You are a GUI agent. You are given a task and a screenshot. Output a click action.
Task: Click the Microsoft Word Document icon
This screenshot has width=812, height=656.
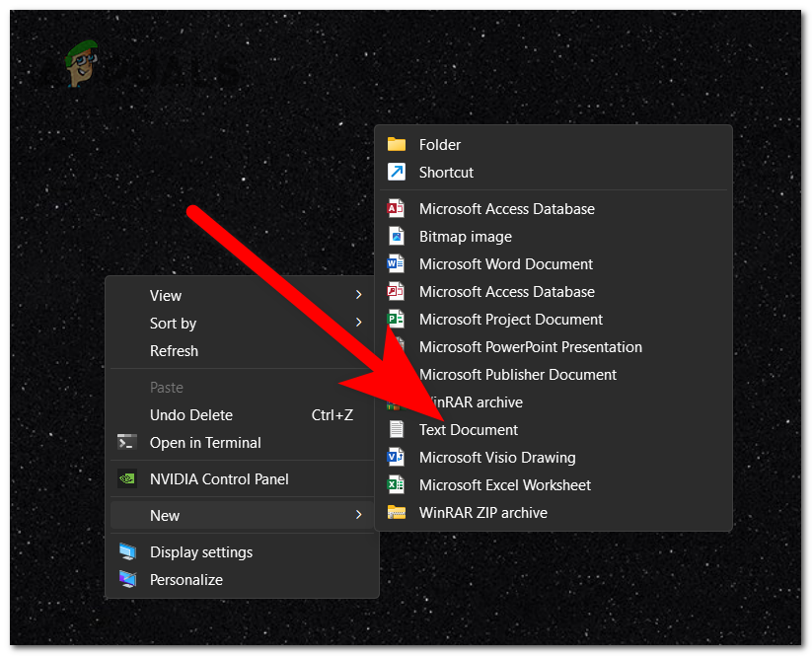click(x=398, y=263)
